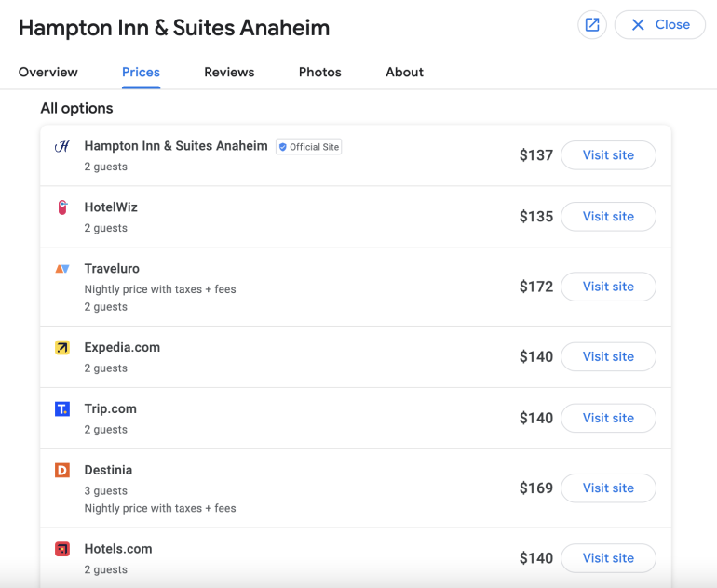Click the Hampton Inn logo icon
This screenshot has width=717, height=588.
click(x=62, y=146)
